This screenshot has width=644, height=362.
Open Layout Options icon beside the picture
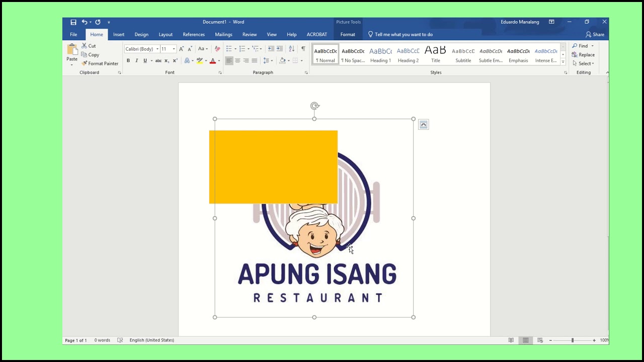tap(424, 125)
